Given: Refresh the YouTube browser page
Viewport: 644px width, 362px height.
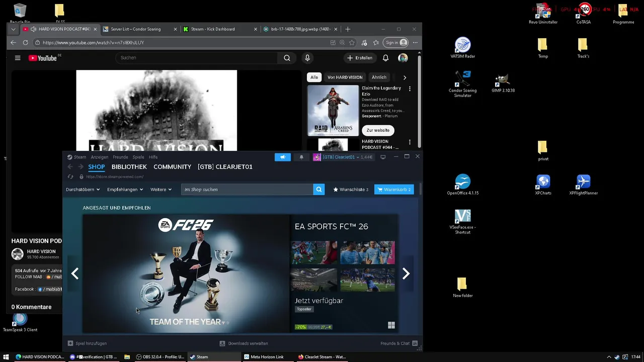Looking at the screenshot, I should click(25, 43).
